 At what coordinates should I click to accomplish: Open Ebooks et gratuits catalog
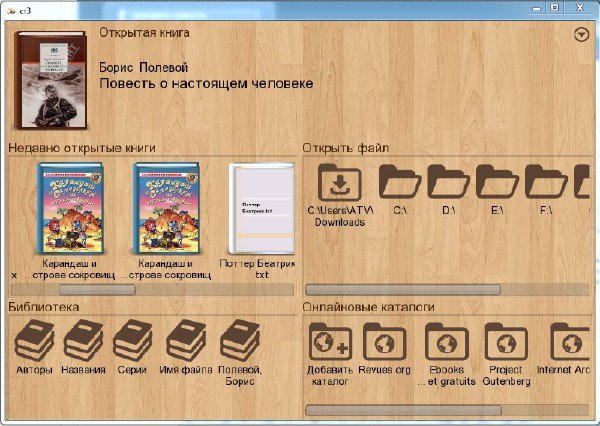(x=446, y=341)
